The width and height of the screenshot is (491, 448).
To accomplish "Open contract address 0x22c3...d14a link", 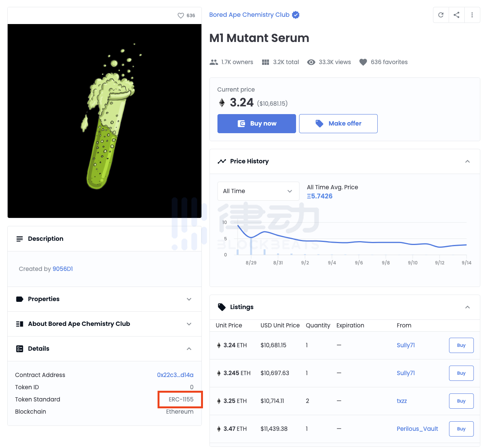I will coord(175,375).
